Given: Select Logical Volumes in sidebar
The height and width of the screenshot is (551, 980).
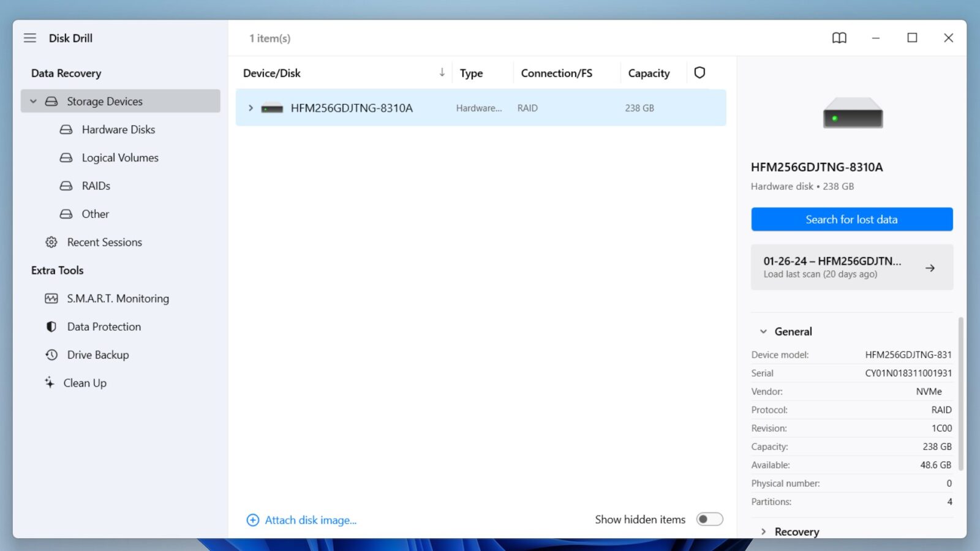Looking at the screenshot, I should point(120,158).
